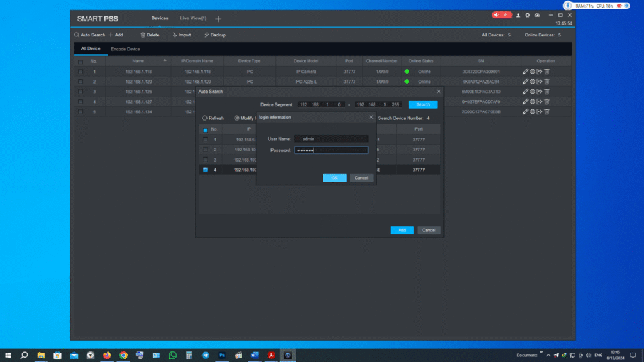Click Refresh in Auto Search dialog
The height and width of the screenshot is (362, 644).
coord(213,118)
